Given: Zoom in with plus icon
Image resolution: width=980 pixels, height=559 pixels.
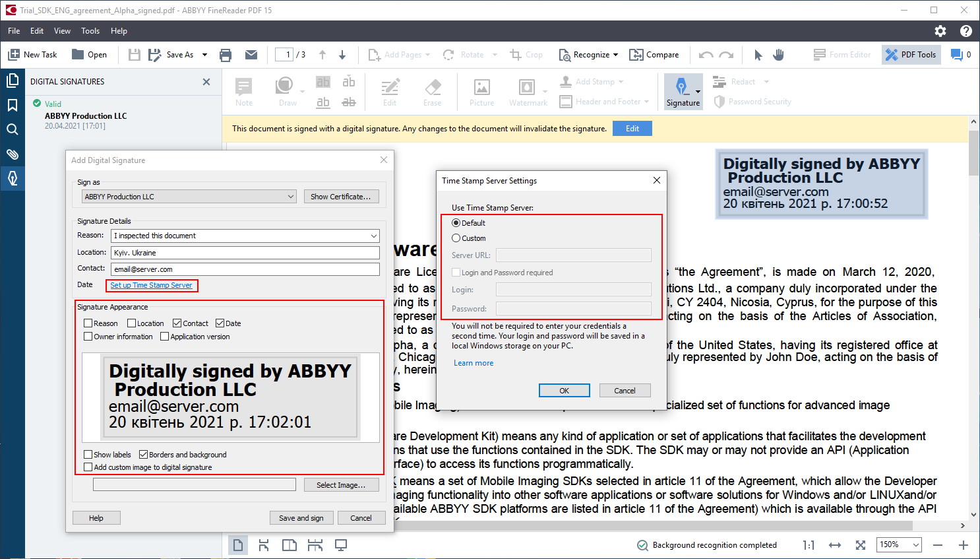Looking at the screenshot, I should (x=964, y=545).
